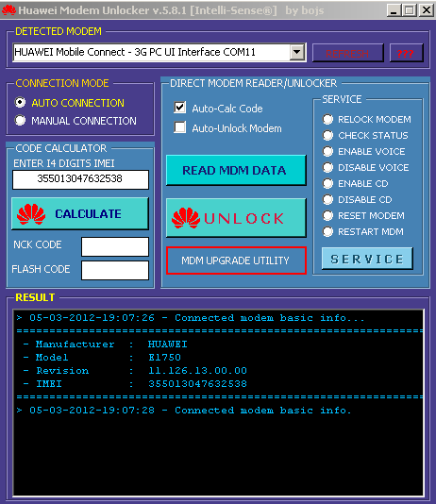Click the NCK CODE output field

pyautogui.click(x=115, y=247)
